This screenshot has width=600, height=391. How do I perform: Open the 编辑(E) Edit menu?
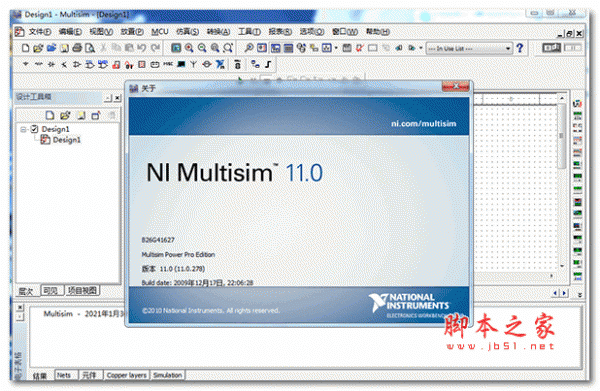70,32
